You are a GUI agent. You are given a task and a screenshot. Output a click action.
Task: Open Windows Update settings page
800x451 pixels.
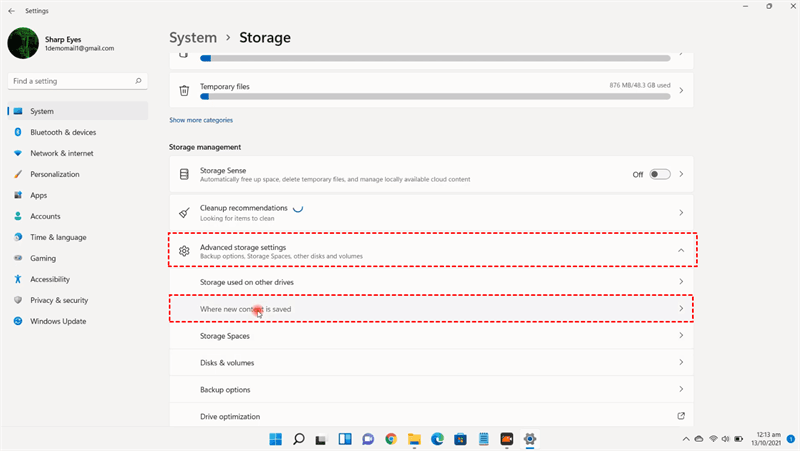click(58, 321)
